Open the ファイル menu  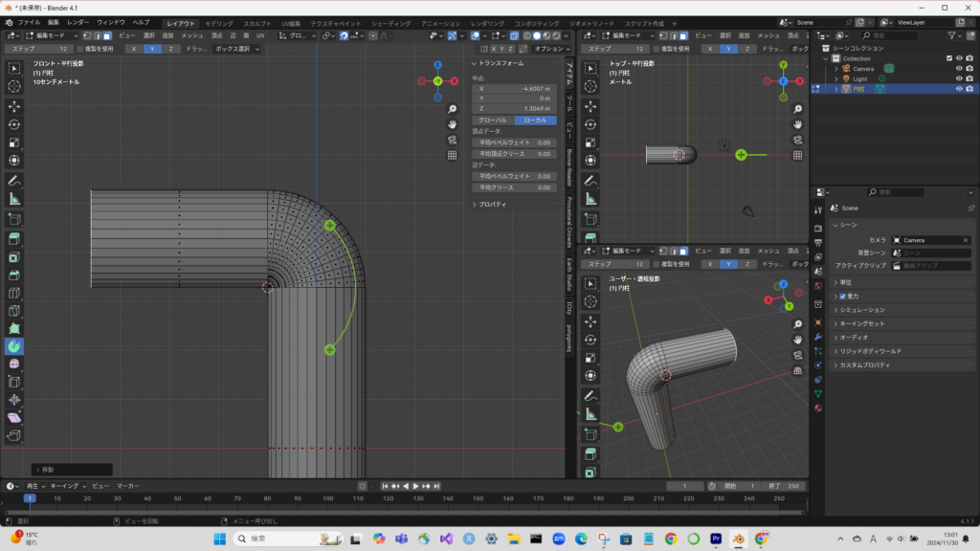[x=29, y=22]
